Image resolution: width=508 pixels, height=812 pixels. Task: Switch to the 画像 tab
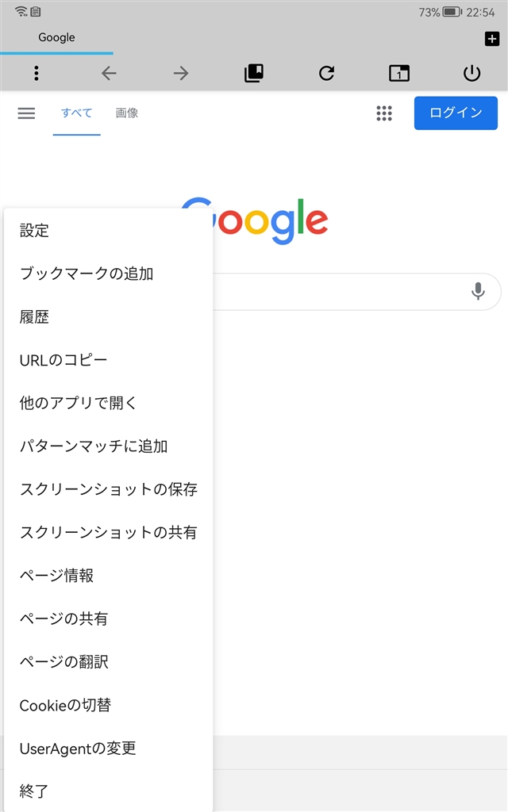(127, 113)
